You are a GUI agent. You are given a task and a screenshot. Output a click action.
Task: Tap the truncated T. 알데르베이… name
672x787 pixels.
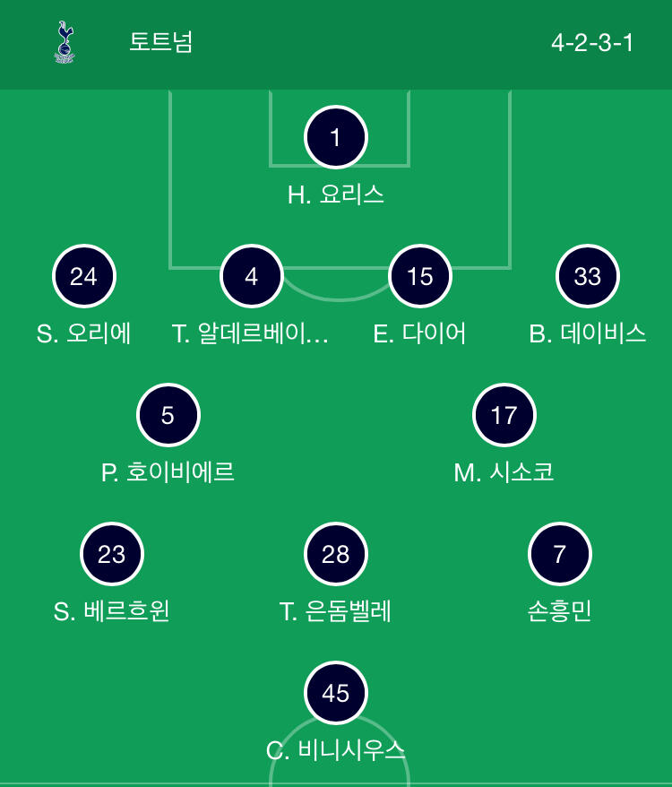tap(250, 333)
